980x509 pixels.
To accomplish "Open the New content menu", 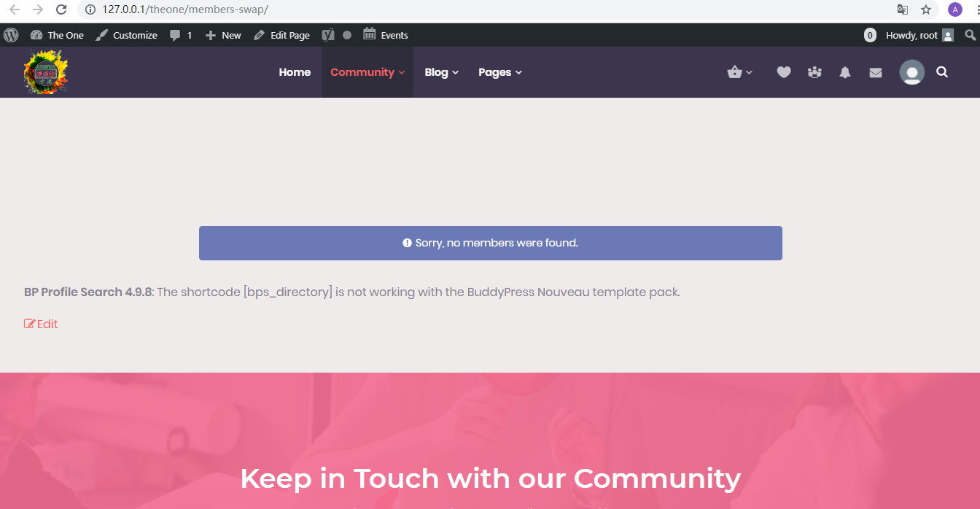I will pos(223,35).
